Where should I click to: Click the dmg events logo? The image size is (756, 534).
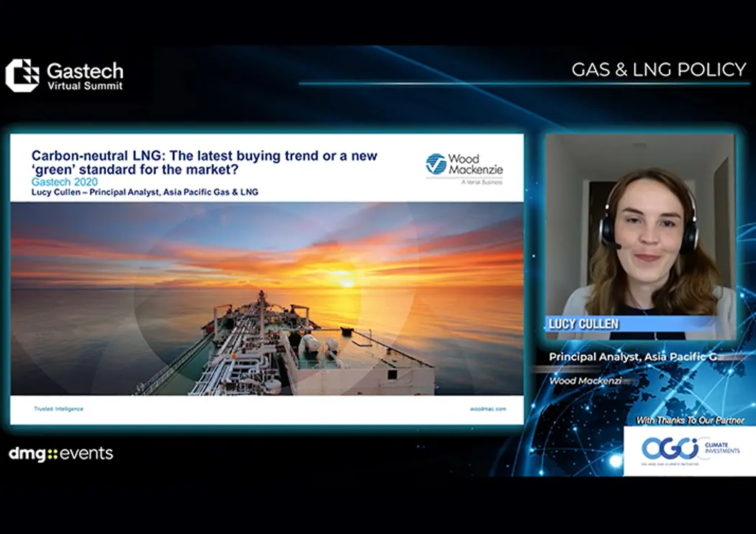tap(60, 453)
